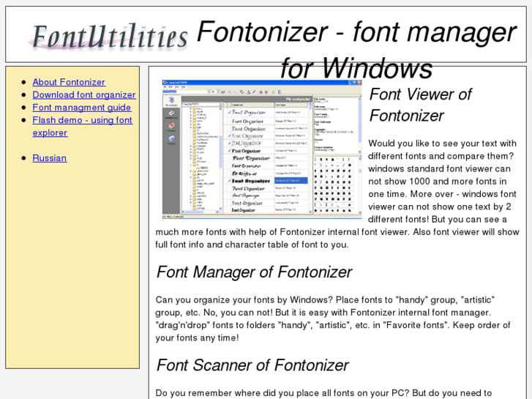Click the 'Fontonizer - font manager for Windows' title
Screen dimensions: 532x399
pos(356,50)
